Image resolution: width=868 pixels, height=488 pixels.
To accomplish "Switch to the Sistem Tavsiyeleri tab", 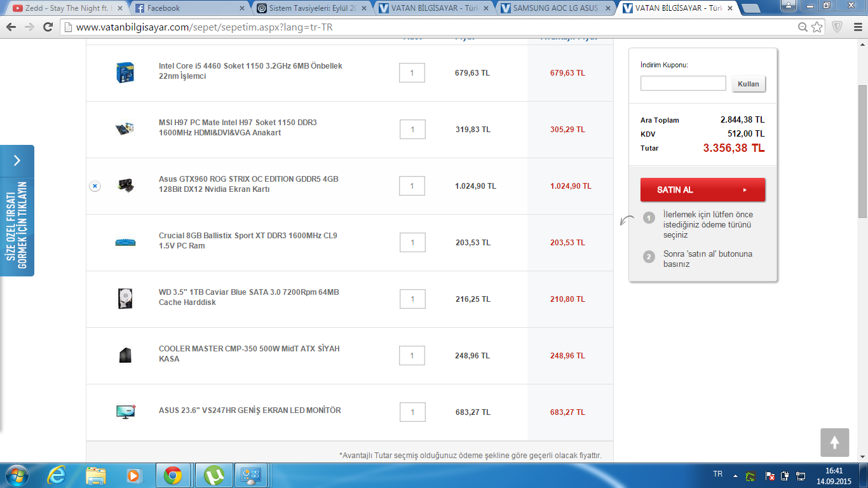I will click(x=311, y=8).
